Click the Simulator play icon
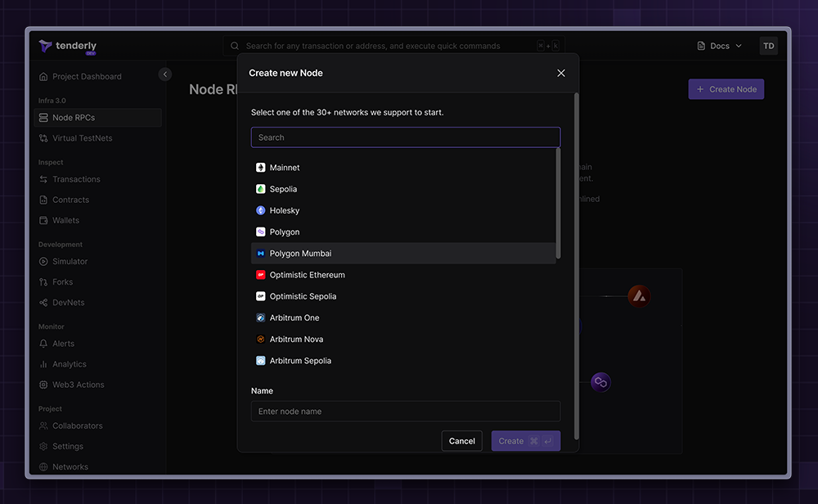 43,261
